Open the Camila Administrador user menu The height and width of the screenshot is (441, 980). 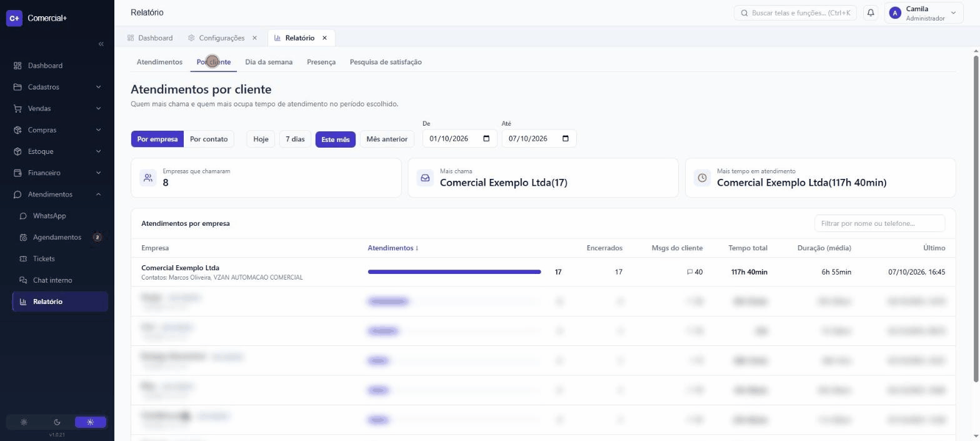point(924,13)
